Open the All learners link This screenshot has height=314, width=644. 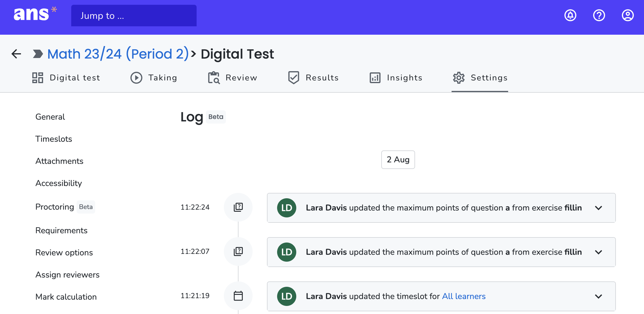click(464, 296)
